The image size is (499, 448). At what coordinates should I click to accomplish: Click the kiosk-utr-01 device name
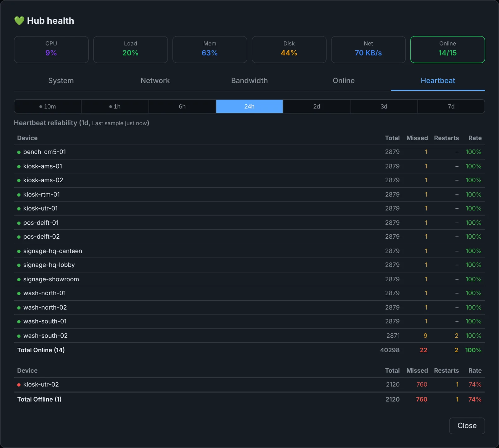pos(41,208)
